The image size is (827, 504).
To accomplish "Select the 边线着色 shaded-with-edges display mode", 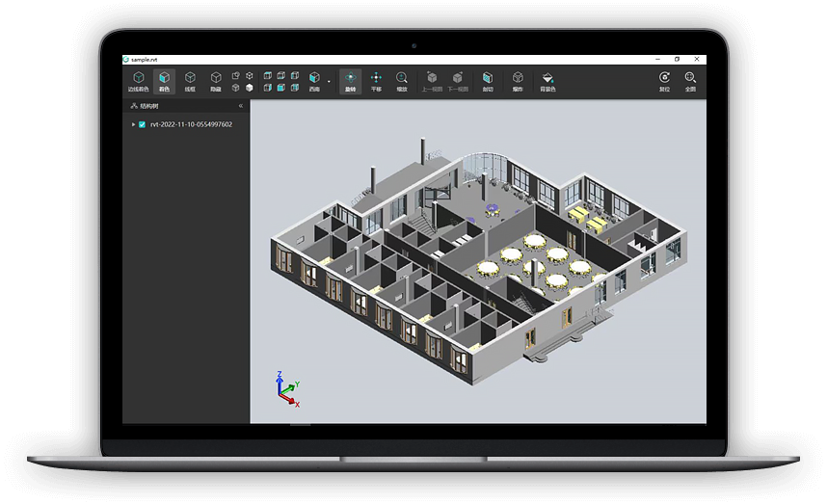I will [139, 81].
